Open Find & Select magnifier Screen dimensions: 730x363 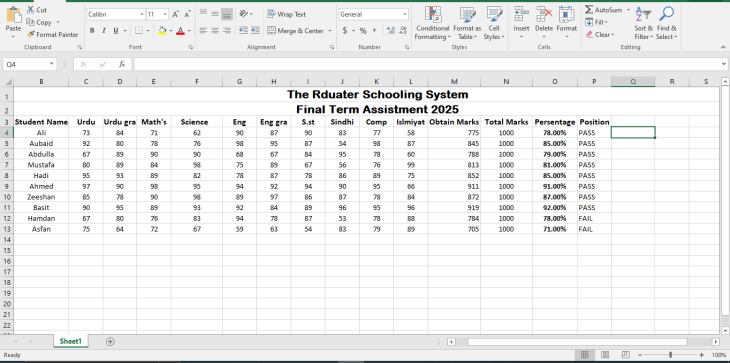click(666, 23)
